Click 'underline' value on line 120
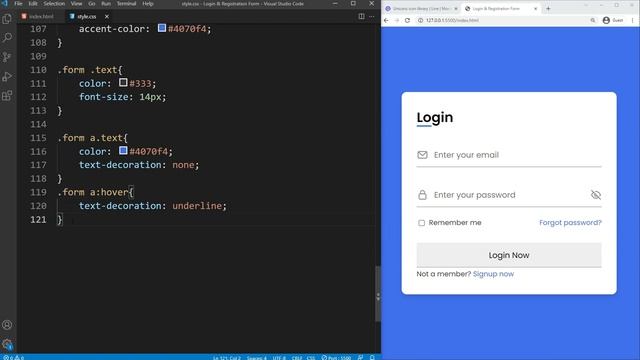 (x=197, y=206)
